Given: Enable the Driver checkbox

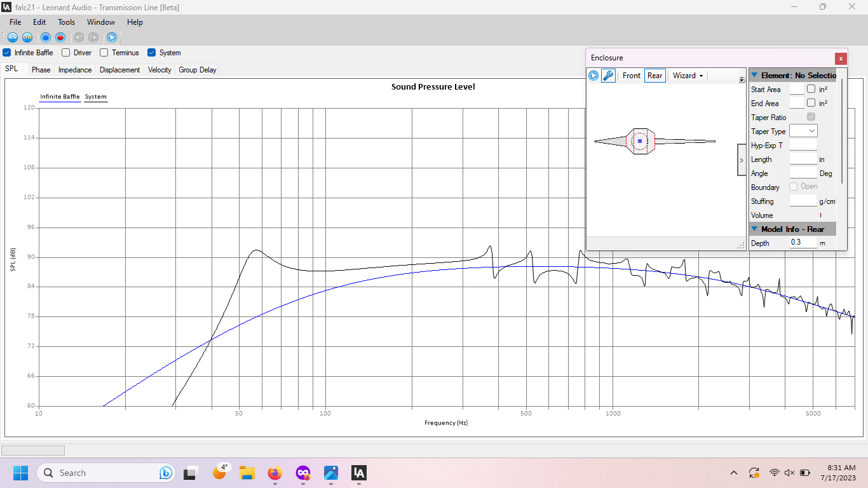Looking at the screenshot, I should click(x=66, y=53).
